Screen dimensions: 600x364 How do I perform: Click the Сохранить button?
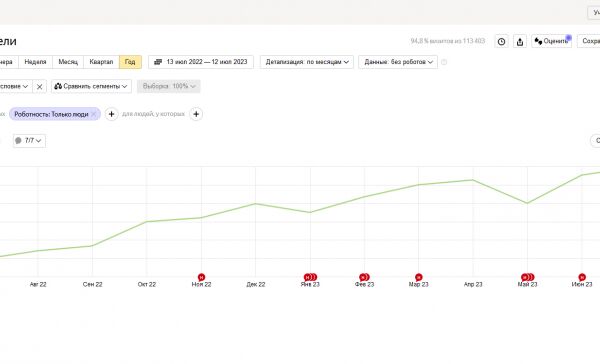(x=589, y=41)
